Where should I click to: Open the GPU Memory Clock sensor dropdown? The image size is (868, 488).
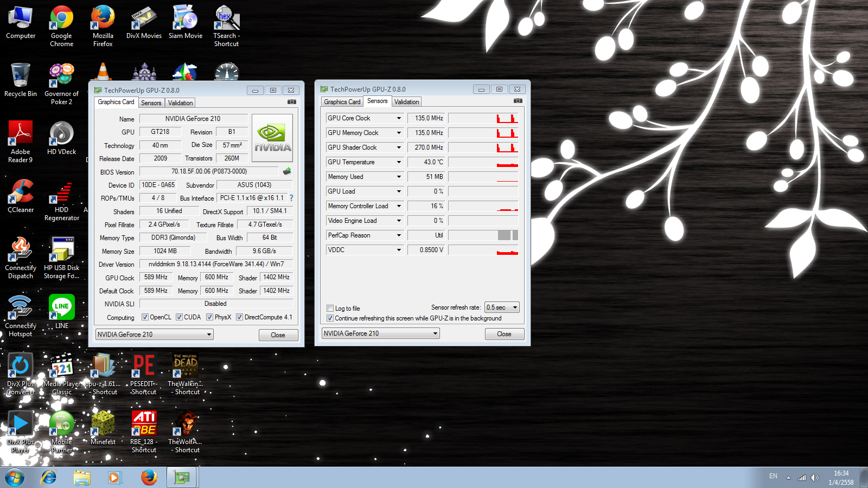(x=399, y=133)
